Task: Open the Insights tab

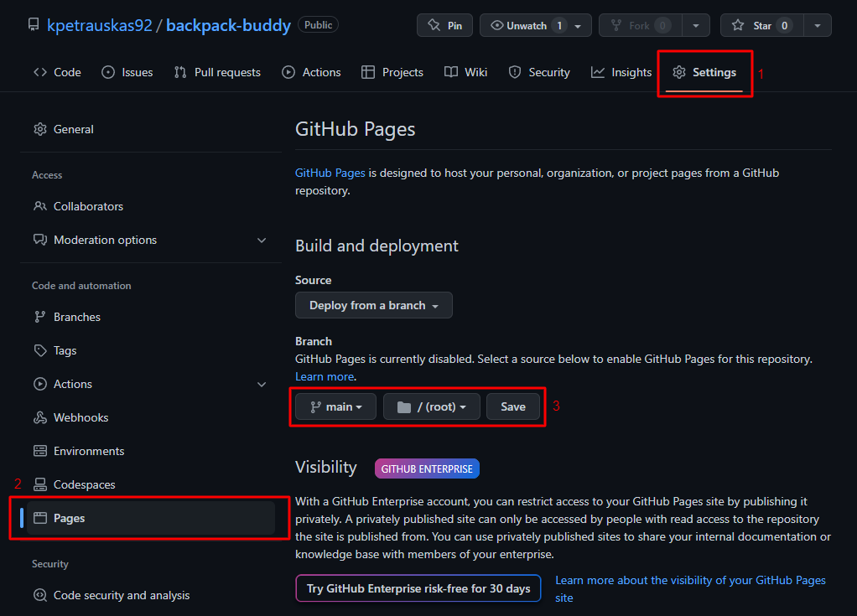Action: pyautogui.click(x=621, y=72)
